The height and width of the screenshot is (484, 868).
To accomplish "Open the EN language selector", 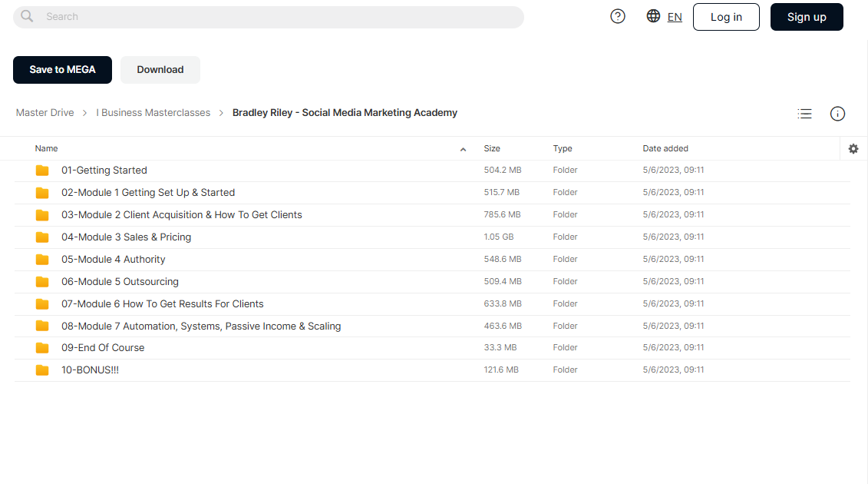I will 675,17.
